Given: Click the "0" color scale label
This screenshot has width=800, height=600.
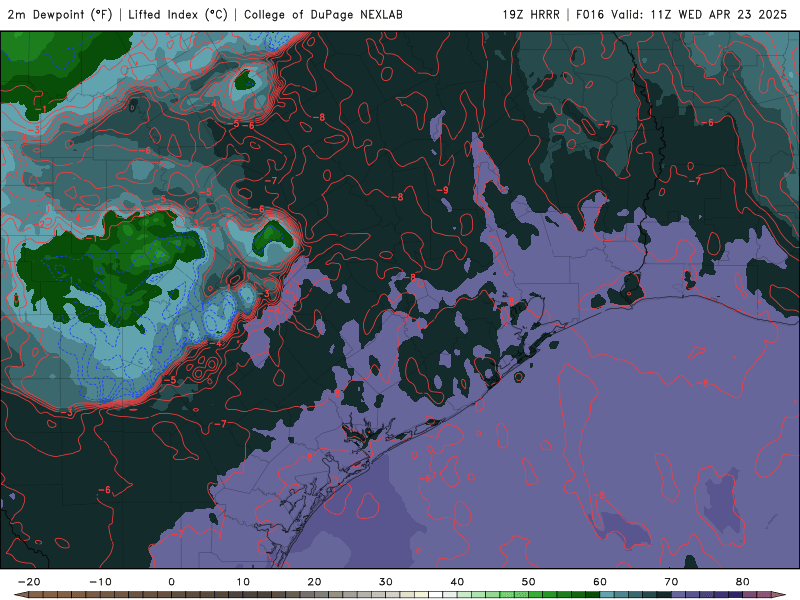Looking at the screenshot, I should coord(171,582).
